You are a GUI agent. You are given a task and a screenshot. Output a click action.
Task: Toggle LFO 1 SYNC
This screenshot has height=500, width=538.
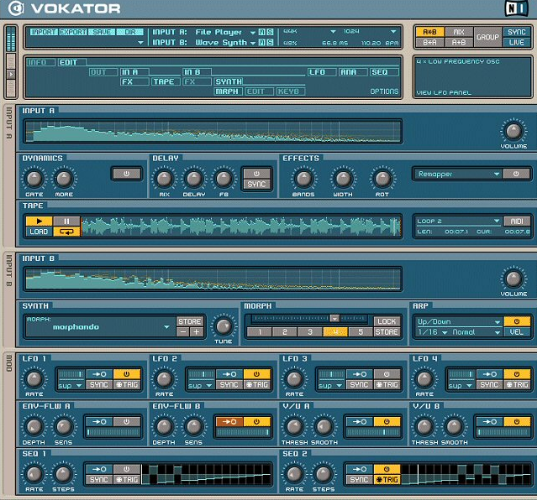(99, 385)
